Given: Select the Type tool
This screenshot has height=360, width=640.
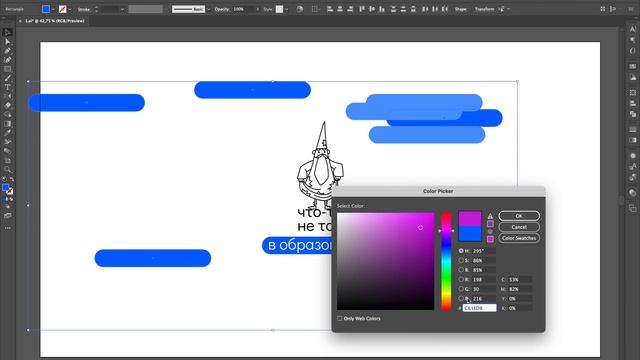Looking at the screenshot, I should click(7, 87).
